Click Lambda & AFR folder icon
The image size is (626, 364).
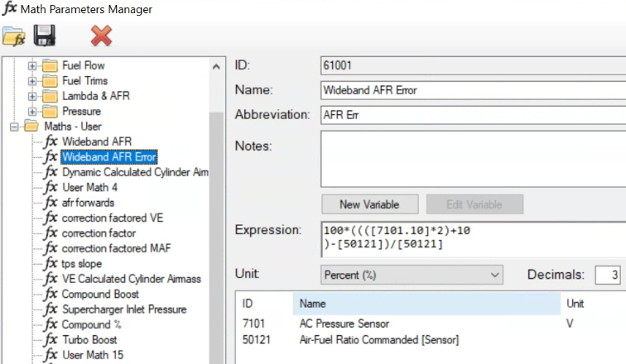point(50,96)
